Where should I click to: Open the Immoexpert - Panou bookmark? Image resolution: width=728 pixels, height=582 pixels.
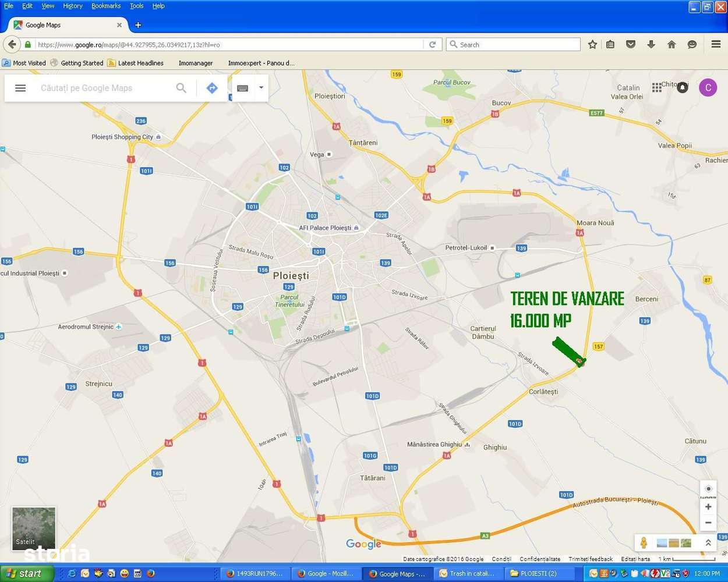point(261,63)
